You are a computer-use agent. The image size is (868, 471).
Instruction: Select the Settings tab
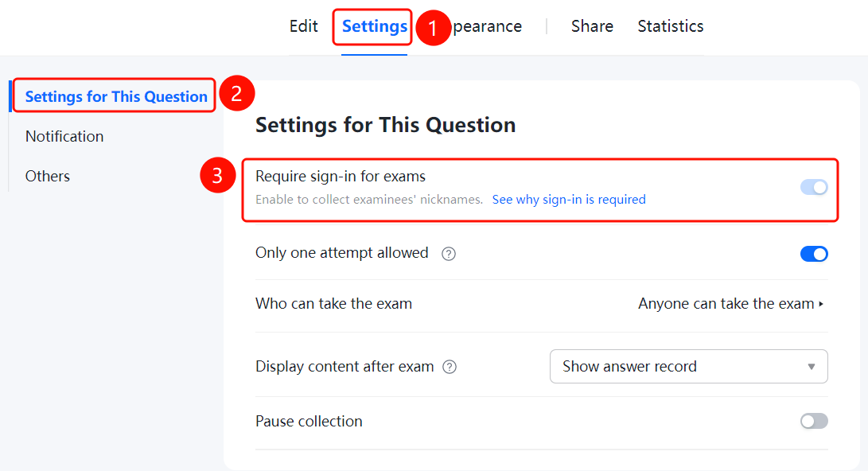pyautogui.click(x=374, y=26)
